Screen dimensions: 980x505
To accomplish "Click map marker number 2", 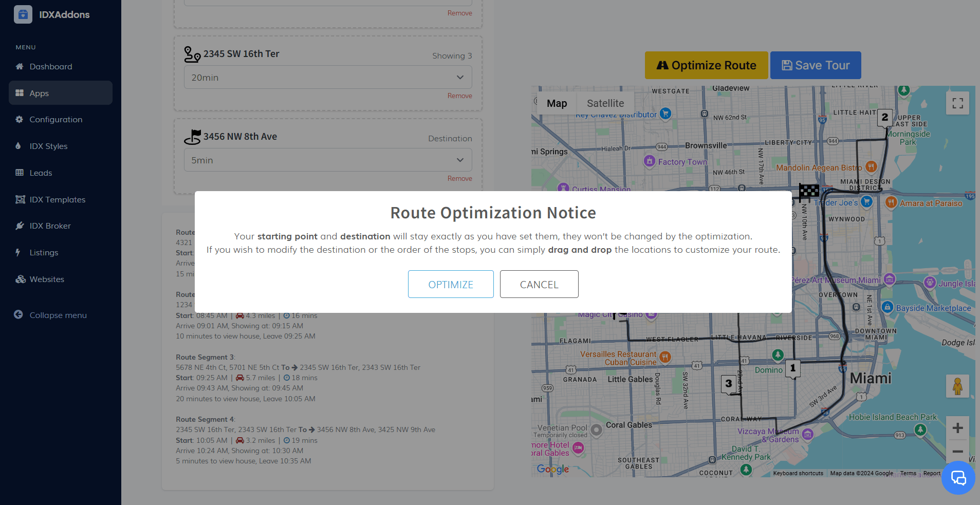I will point(884,118).
